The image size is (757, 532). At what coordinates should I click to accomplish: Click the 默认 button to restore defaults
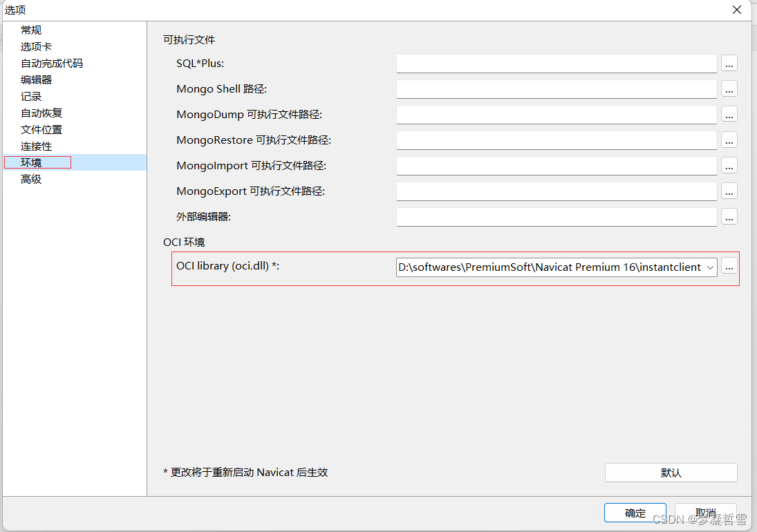point(671,472)
